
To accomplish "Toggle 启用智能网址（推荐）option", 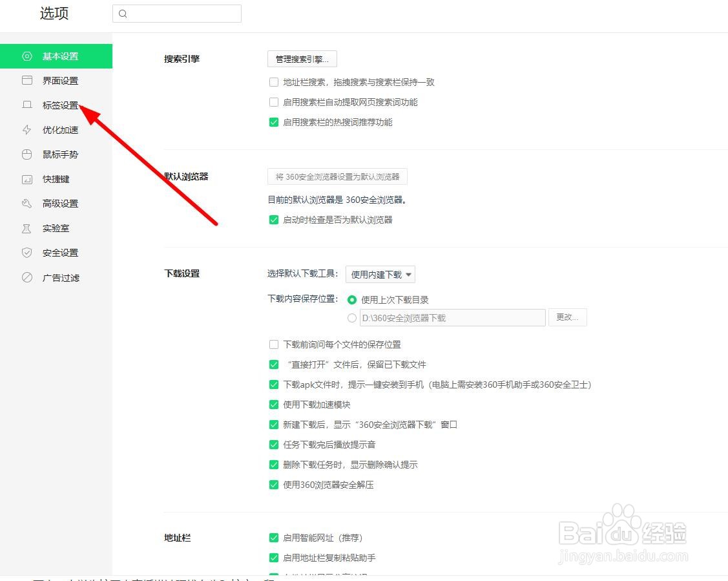I will tap(274, 537).
